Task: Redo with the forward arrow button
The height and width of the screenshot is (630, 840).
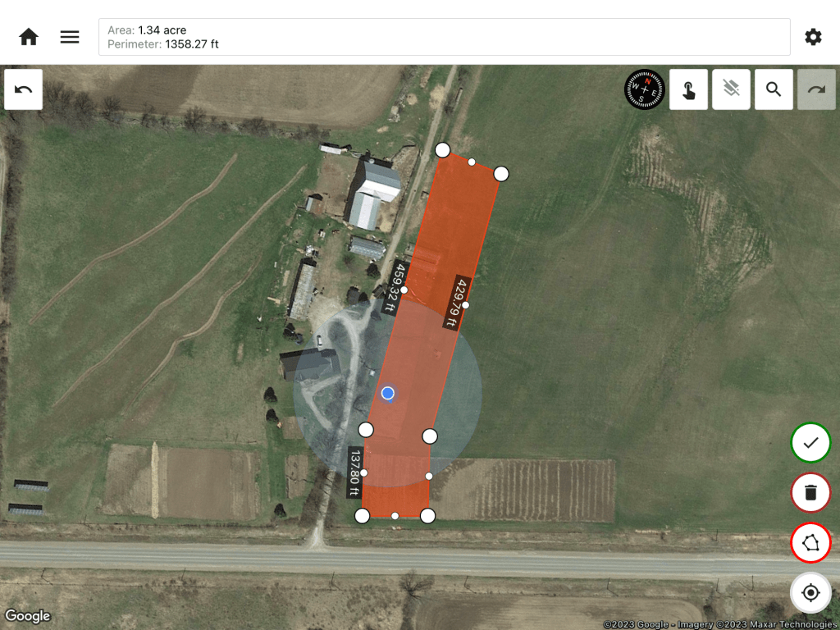Action: pos(816,89)
